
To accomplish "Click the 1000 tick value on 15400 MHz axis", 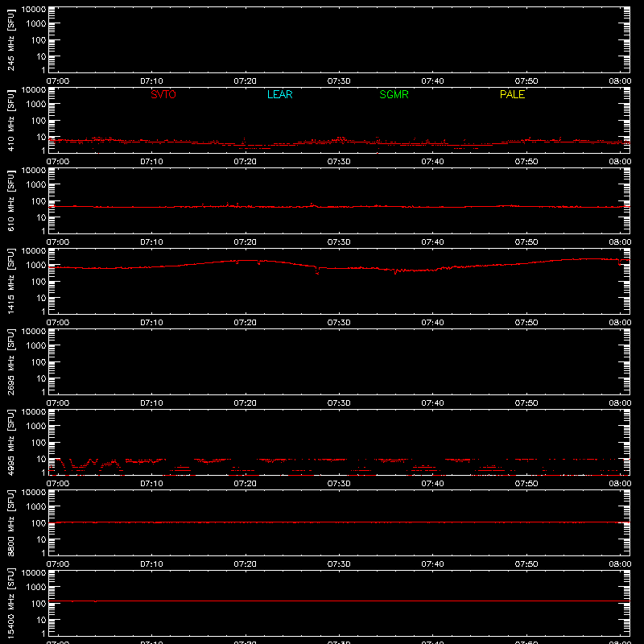I will pyautogui.click(x=36, y=588).
